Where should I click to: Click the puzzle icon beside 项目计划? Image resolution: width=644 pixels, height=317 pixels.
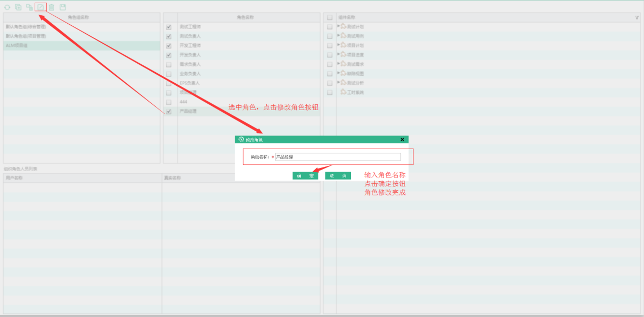pos(343,45)
